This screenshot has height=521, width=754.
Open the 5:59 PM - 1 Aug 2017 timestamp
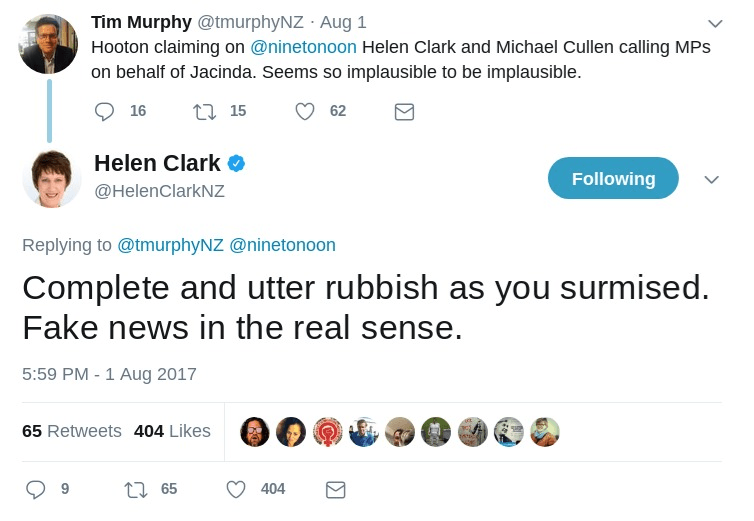[x=109, y=374]
